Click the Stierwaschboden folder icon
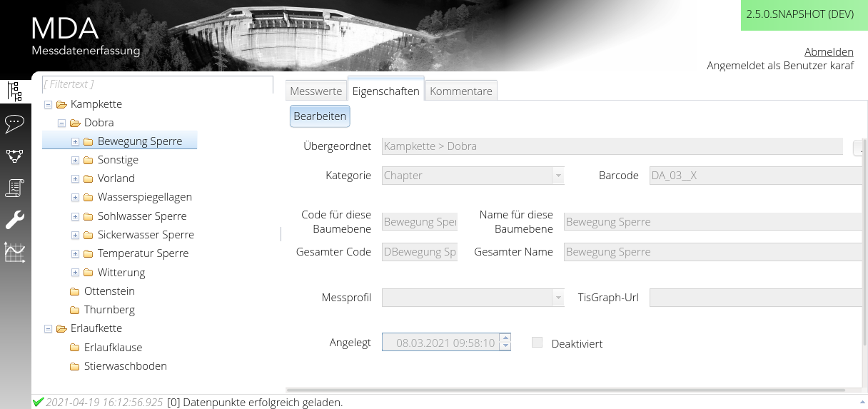 coord(75,366)
